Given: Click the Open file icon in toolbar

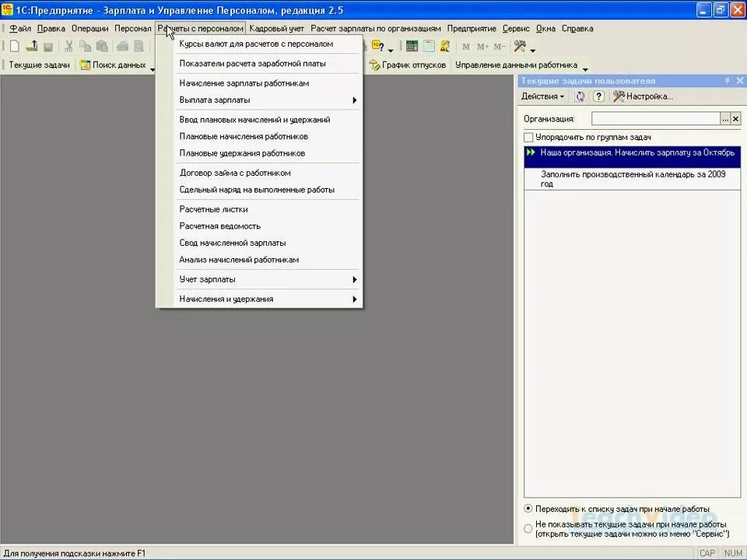Looking at the screenshot, I should click(x=32, y=46).
